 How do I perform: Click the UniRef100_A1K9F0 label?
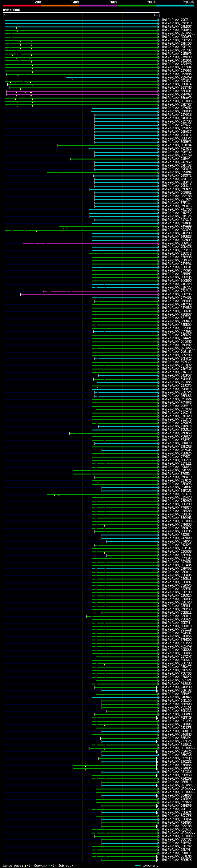tap(176, 426)
